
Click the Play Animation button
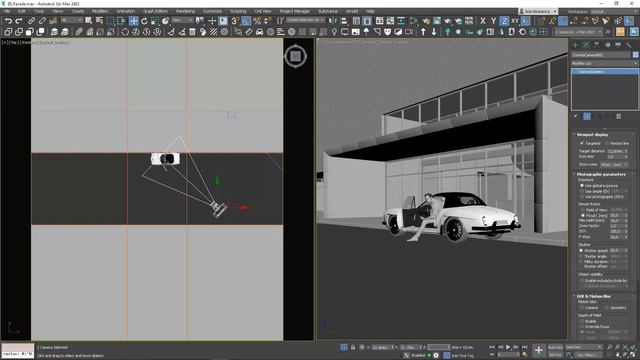pyautogui.click(x=508, y=347)
